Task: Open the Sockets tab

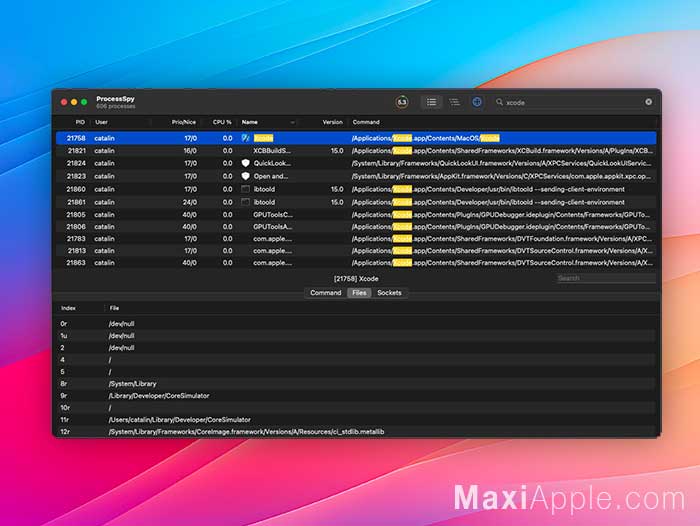Action: (x=389, y=293)
